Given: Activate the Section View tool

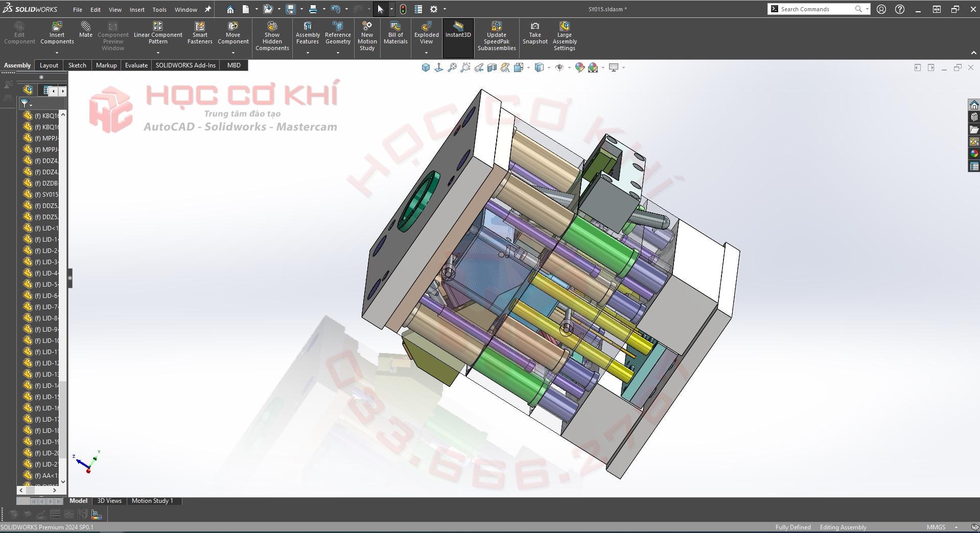Looking at the screenshot, I should coord(492,67).
